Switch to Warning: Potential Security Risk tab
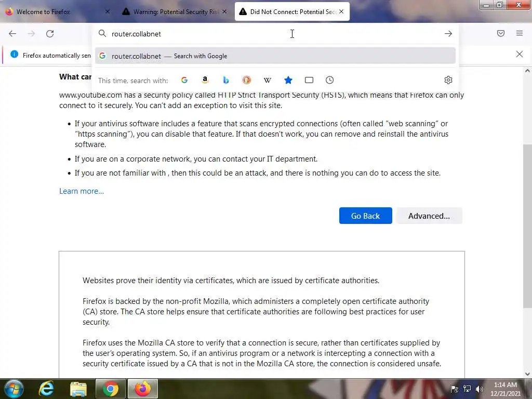Image resolution: width=532 pixels, height=399 pixels. [175, 11]
